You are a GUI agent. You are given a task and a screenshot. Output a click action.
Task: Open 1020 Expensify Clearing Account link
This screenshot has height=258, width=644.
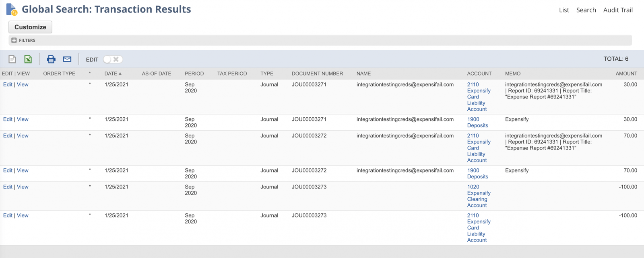(x=479, y=196)
